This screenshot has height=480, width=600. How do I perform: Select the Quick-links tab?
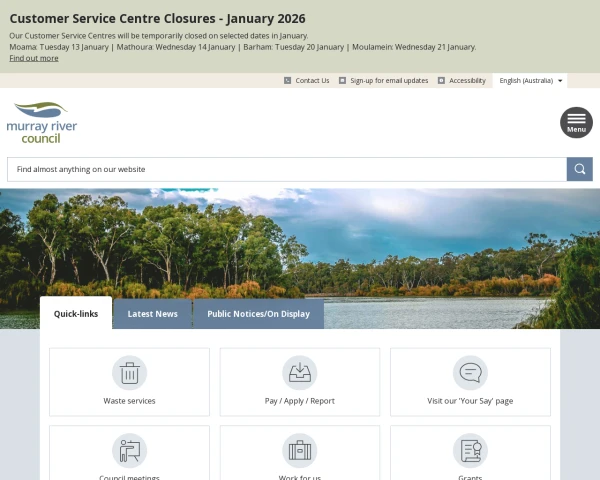click(76, 313)
